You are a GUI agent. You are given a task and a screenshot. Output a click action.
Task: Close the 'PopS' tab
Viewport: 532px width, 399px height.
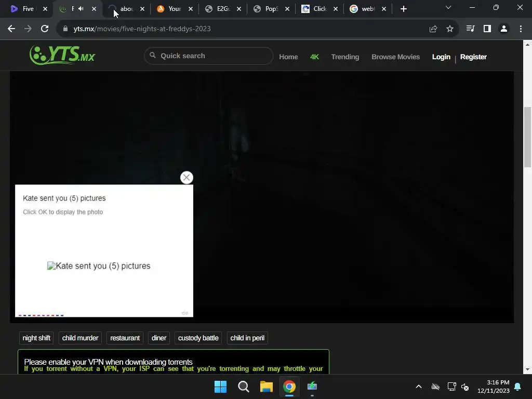tap(287, 9)
